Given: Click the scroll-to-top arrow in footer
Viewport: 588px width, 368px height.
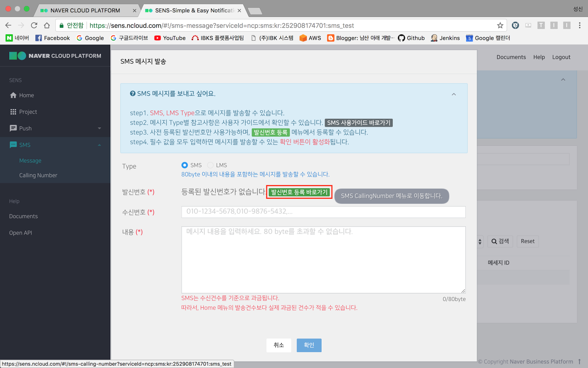Looking at the screenshot, I should point(579,361).
